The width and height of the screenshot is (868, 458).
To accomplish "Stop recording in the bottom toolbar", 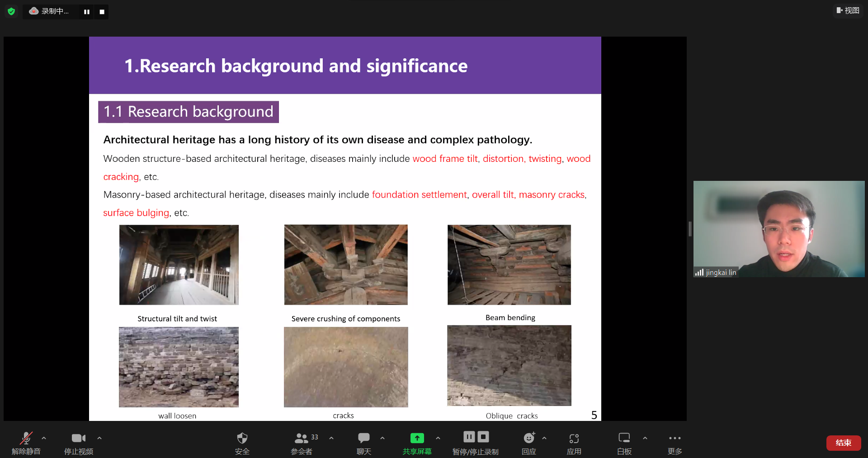I will tap(483, 437).
